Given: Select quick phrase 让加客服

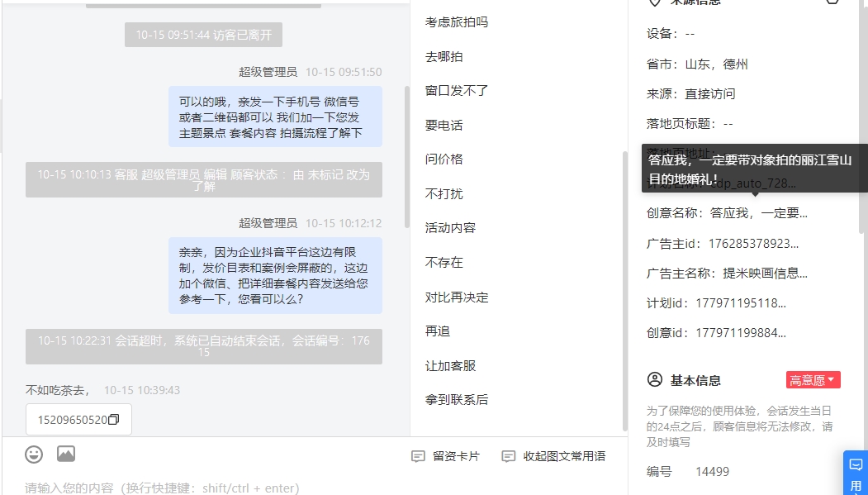Looking at the screenshot, I should click(451, 366).
